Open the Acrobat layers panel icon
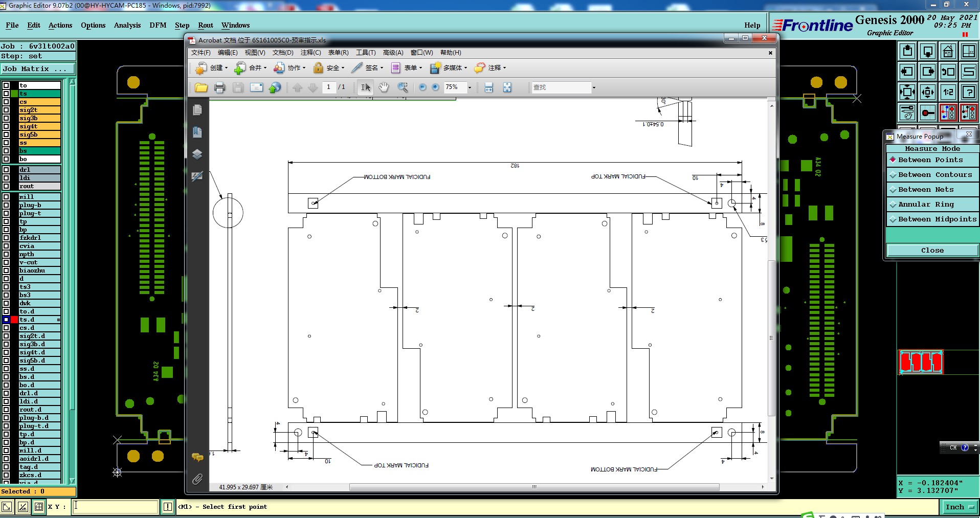This screenshot has height=518, width=980. [197, 154]
